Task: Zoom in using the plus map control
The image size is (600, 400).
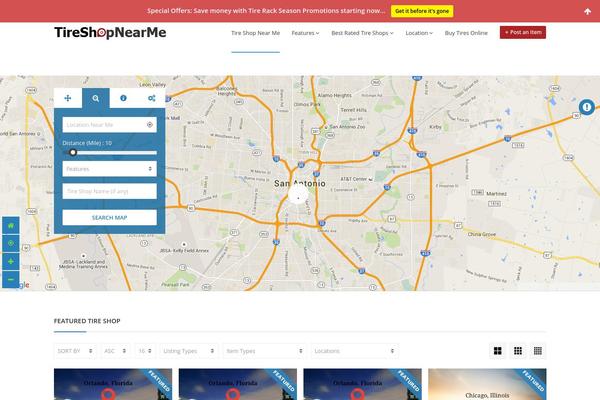Action: (x=11, y=261)
